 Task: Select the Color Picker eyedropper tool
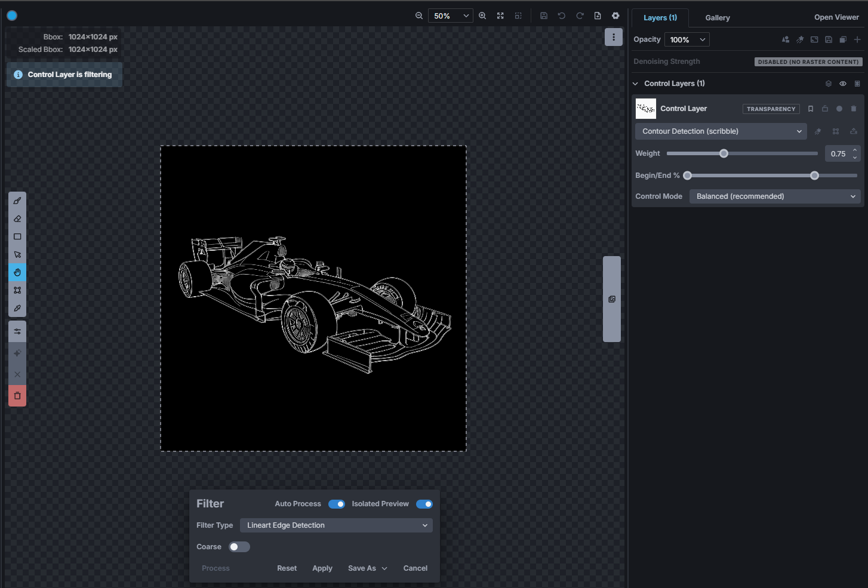coord(17,308)
